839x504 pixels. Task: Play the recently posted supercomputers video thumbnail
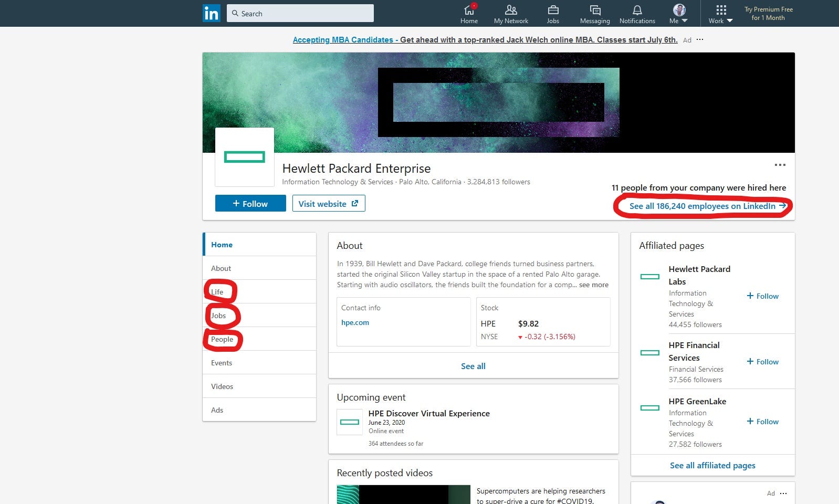coord(403,495)
